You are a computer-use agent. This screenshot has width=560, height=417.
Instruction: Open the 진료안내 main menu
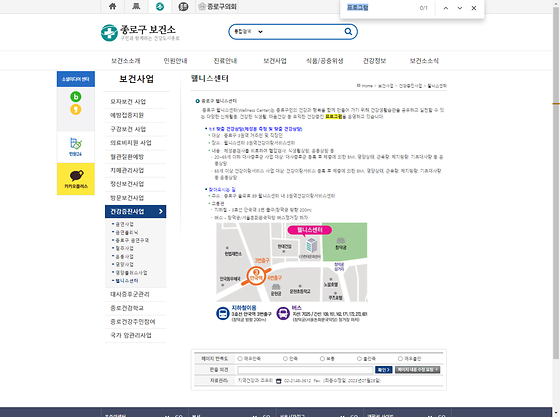225,61
